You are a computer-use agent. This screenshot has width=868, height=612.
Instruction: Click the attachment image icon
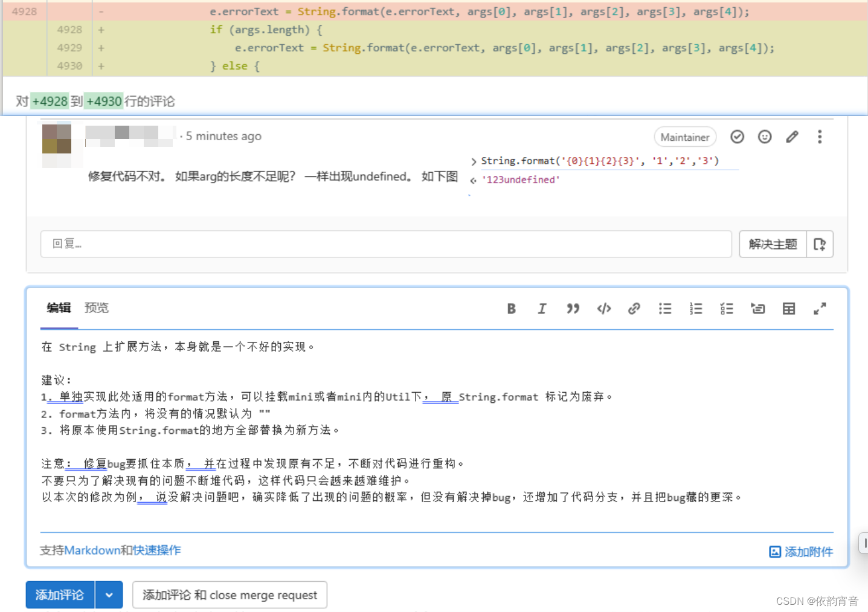click(775, 552)
